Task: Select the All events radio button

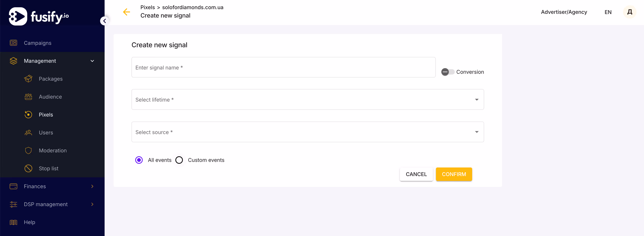Action: [139, 160]
